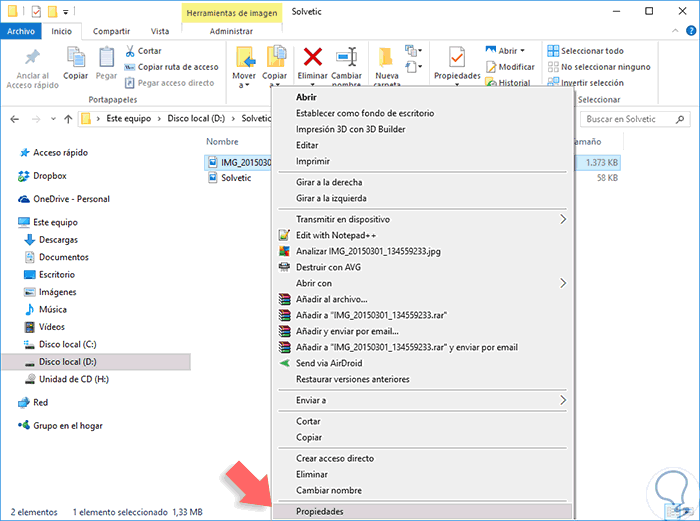Viewport: 700px width, 521px height.
Task: Click the Copiar a folder icon
Action: 275,57
